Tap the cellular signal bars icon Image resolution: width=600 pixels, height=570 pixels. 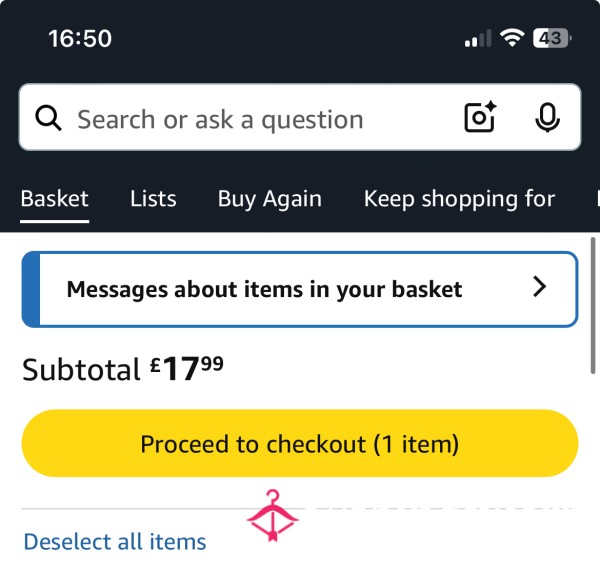tap(478, 38)
